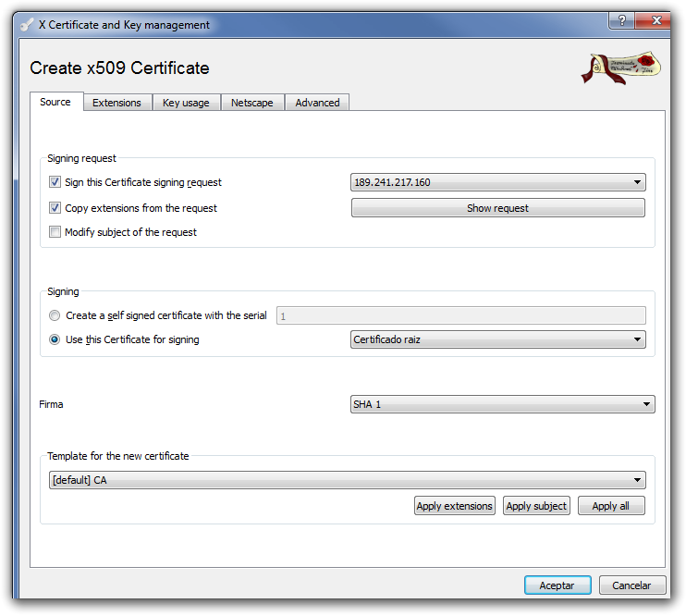Close the certificate dialog window
Viewport: 686px width, 616px height.
655,20
